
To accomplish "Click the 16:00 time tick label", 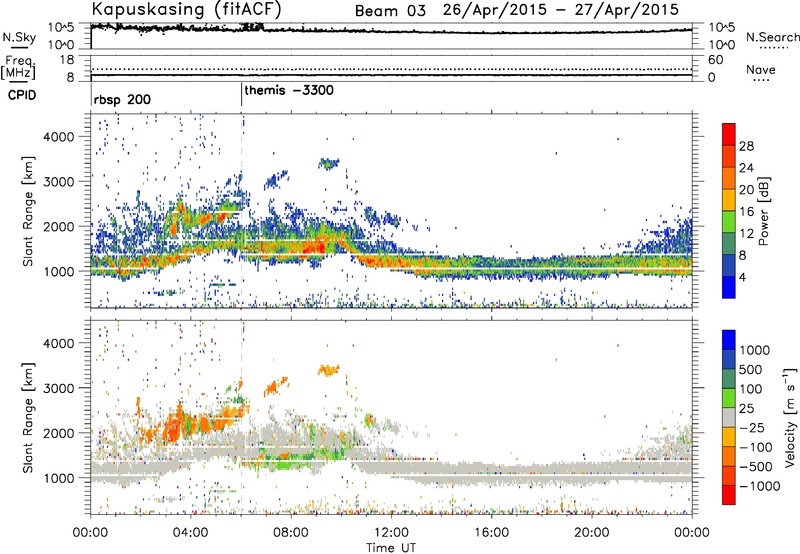I will pos(491,533).
